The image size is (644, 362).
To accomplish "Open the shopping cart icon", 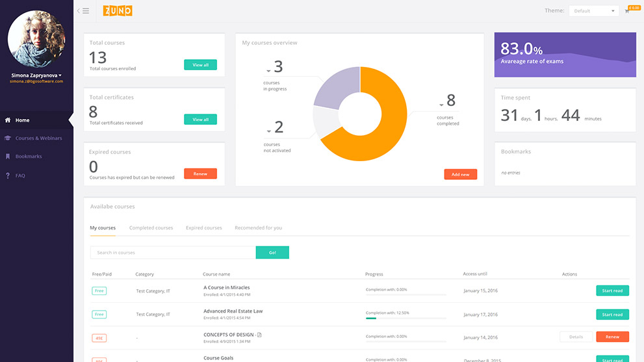I will click(626, 12).
